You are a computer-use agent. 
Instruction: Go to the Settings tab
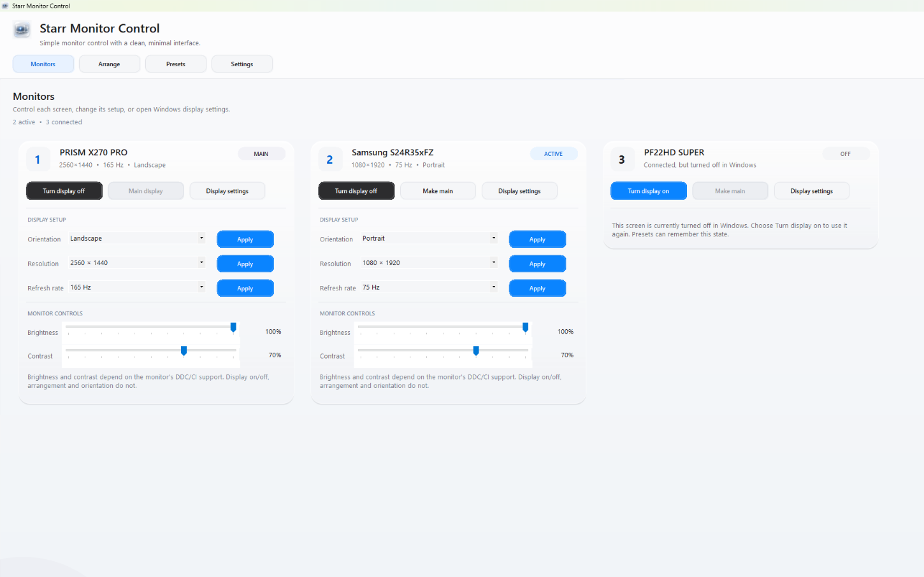pos(242,64)
